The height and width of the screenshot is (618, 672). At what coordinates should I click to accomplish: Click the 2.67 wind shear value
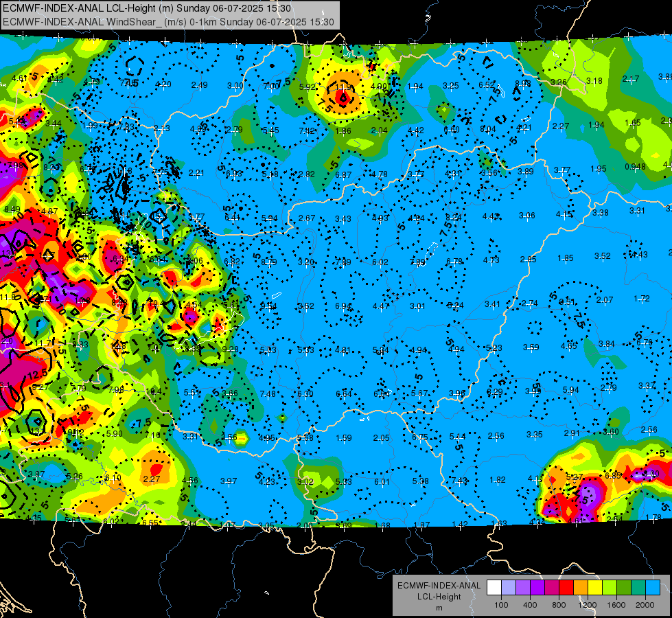(307, 218)
